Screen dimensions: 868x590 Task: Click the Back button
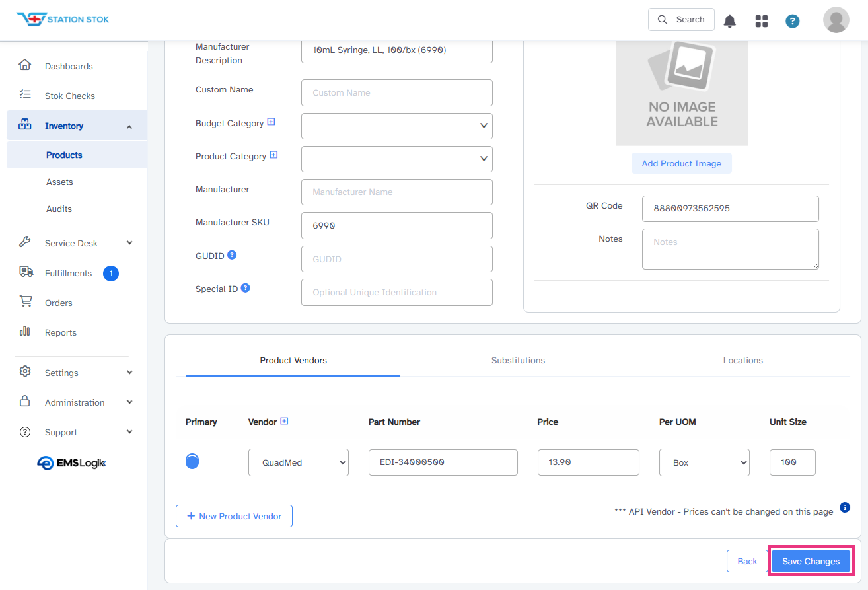pyautogui.click(x=747, y=561)
